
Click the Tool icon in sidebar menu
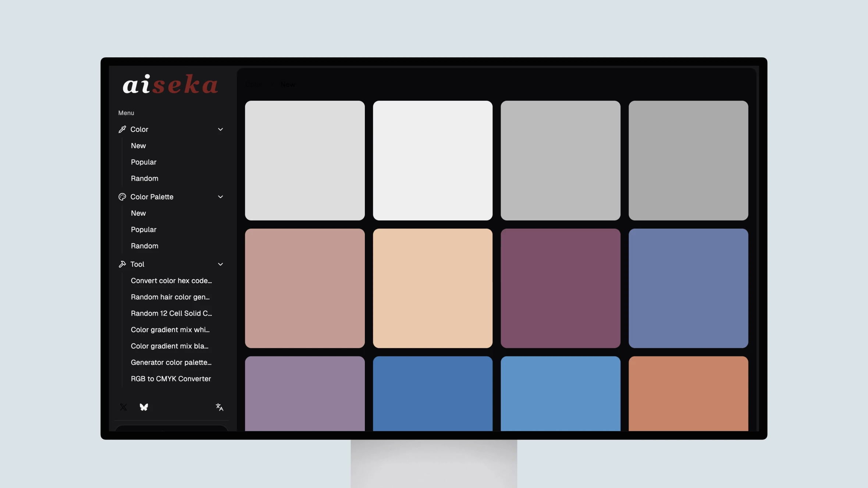(x=122, y=265)
